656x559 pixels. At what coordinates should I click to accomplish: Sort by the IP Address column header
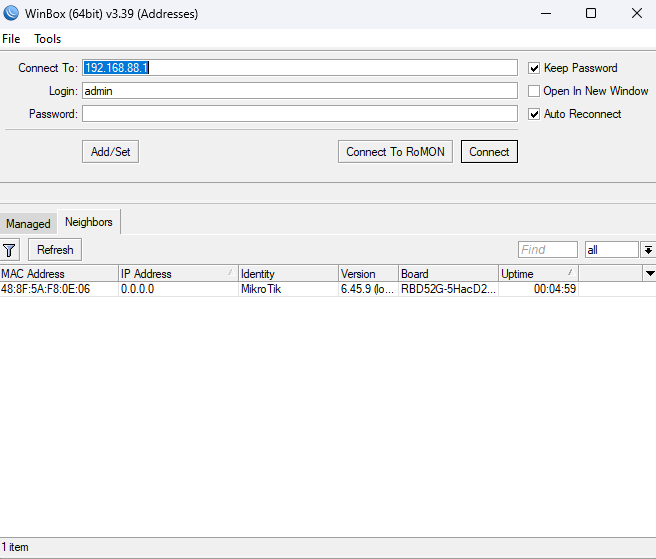pyautogui.click(x=179, y=274)
